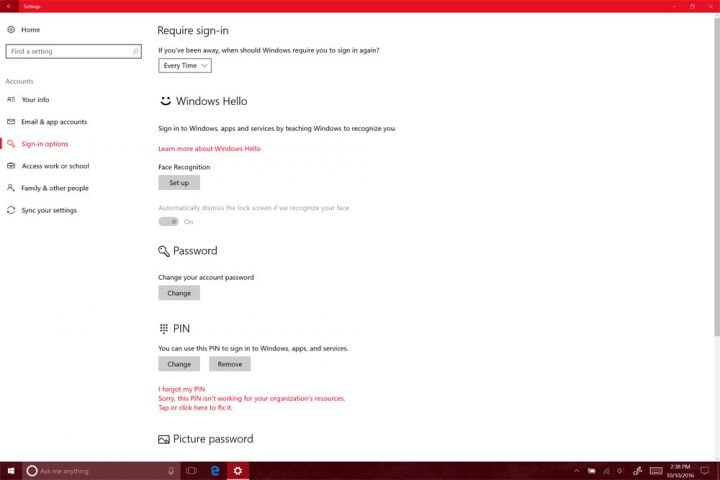The width and height of the screenshot is (720, 480).
Task: Open Email & app accounts
Action: 54,122
